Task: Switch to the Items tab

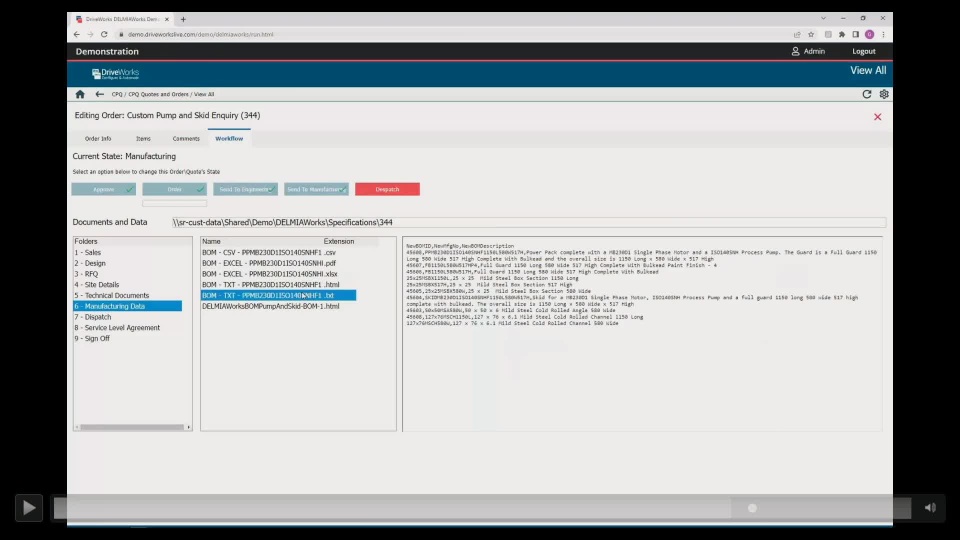Action: 143,138
